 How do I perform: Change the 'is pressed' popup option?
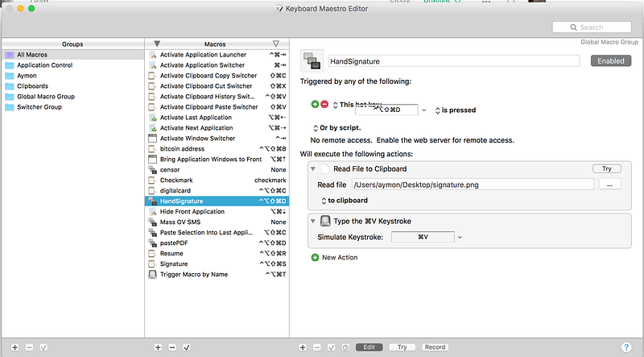tap(456, 110)
